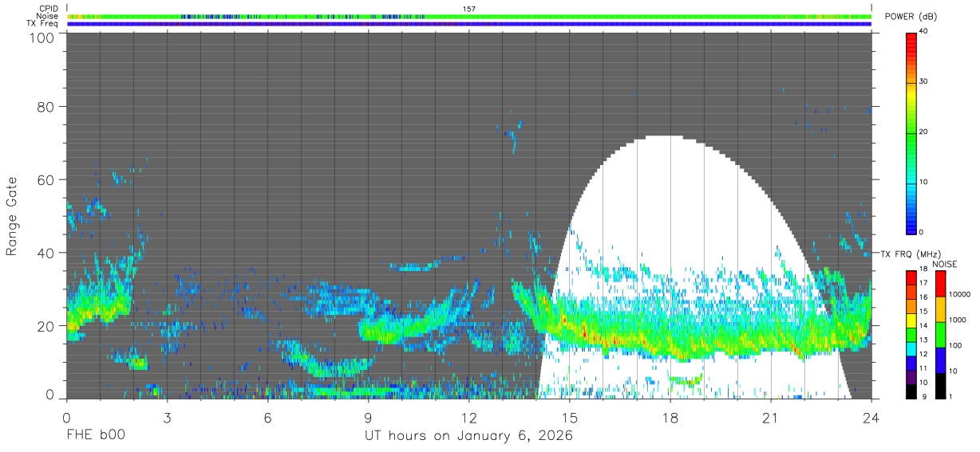The width and height of the screenshot is (980, 452).
Task: Click UT hour tick label '18'
Action: 670,418
